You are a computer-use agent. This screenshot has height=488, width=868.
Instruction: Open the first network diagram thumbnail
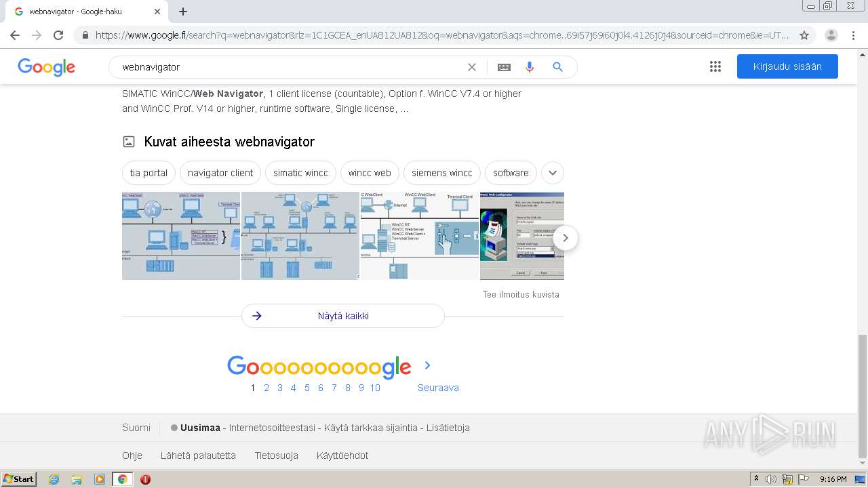[x=181, y=236]
